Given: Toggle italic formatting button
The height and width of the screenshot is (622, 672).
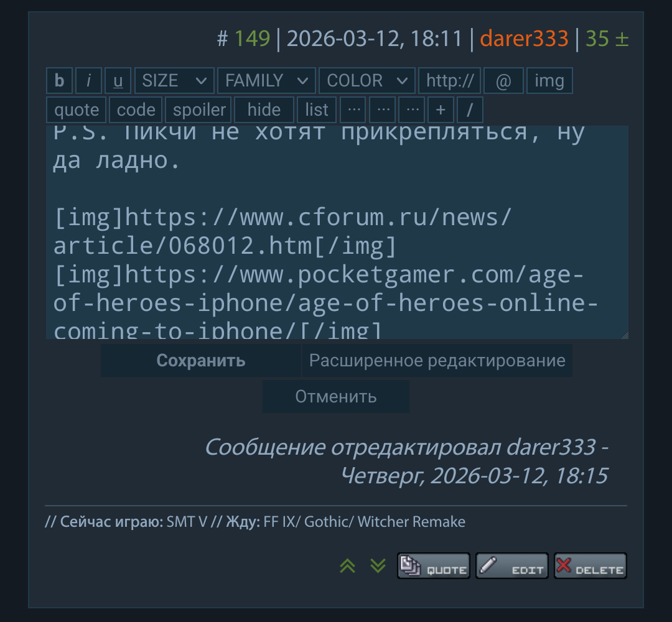Looking at the screenshot, I should click(x=88, y=80).
